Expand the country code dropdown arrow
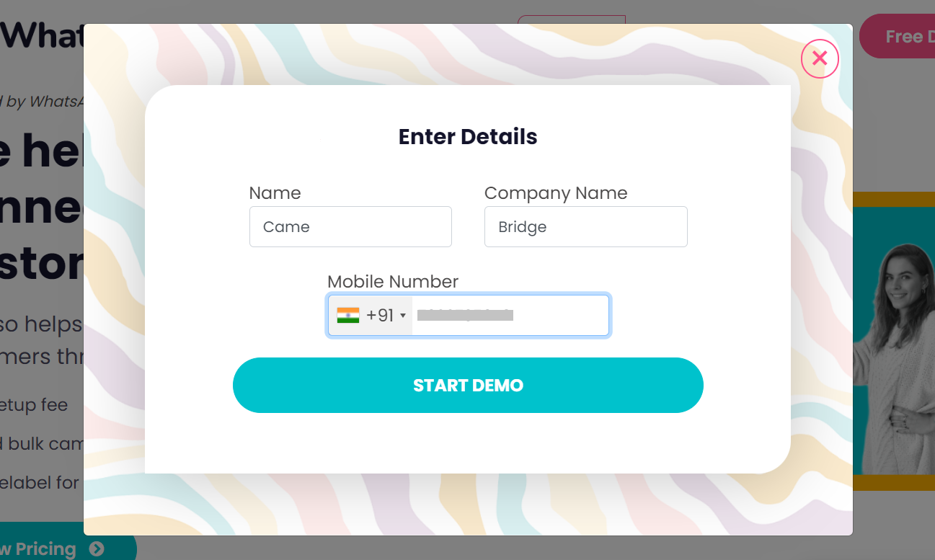This screenshot has width=935, height=560. (x=403, y=316)
